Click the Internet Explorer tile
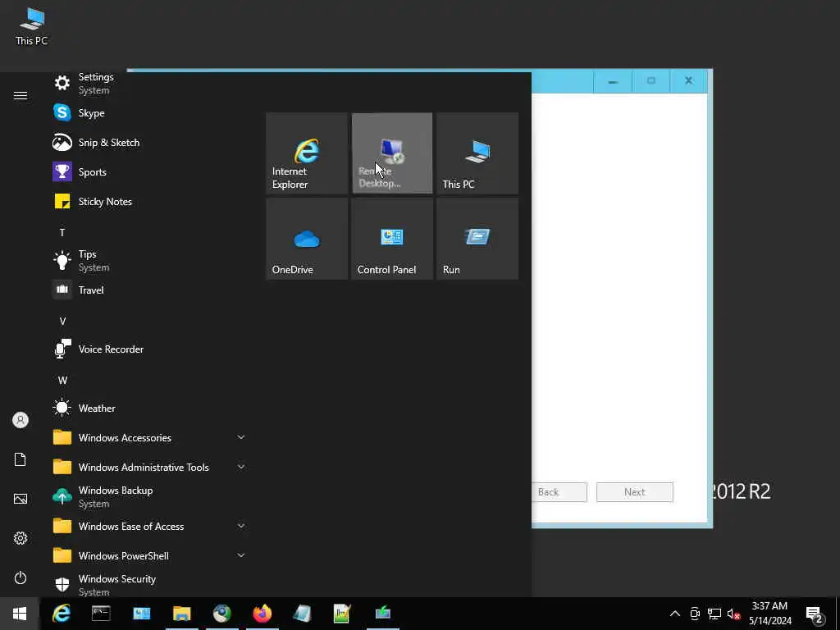Viewport: 840px width, 630px height. coord(307,153)
